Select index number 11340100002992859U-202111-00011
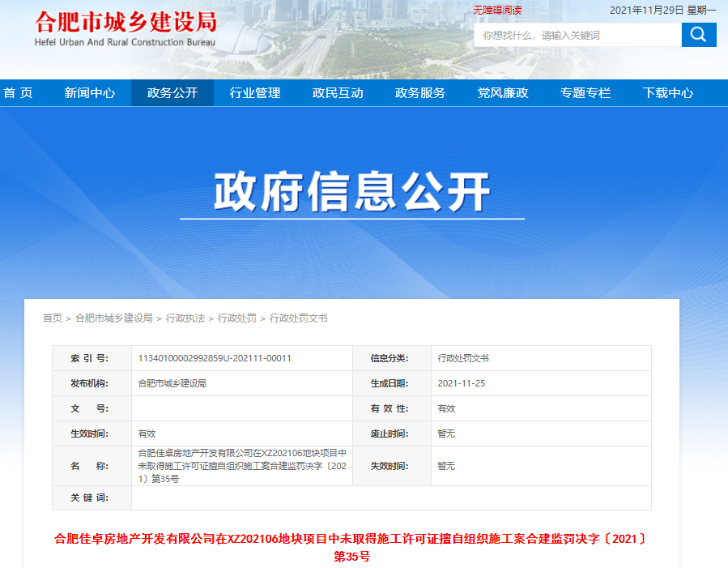This screenshot has width=728, height=568. click(215, 358)
